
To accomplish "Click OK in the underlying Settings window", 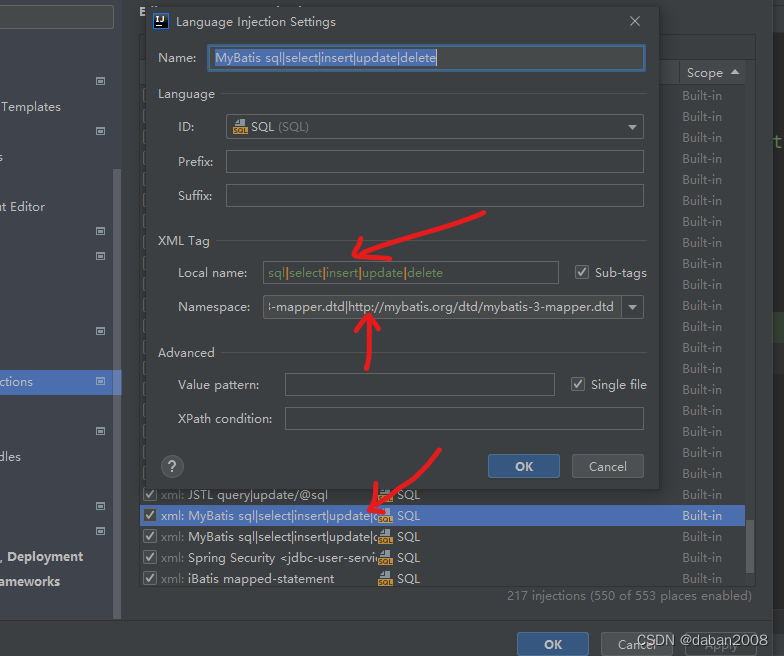I will [x=552, y=644].
